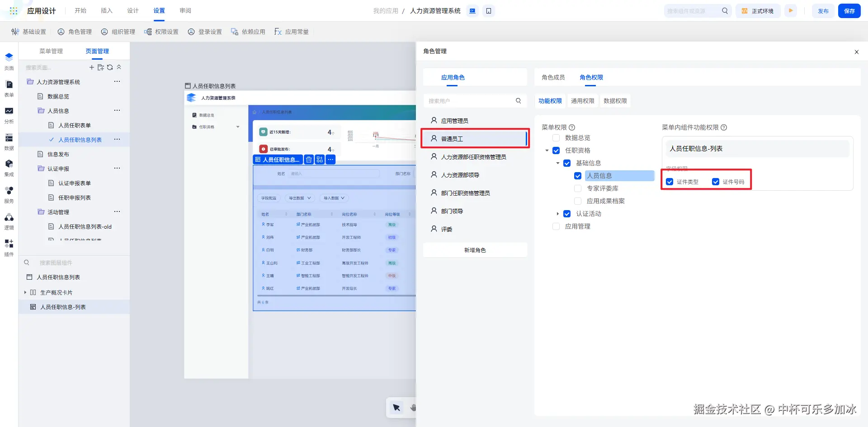Viewport: 868px width, 427px height.
Task: Focus the 搜索图层组件 input field
Action: (x=75, y=263)
